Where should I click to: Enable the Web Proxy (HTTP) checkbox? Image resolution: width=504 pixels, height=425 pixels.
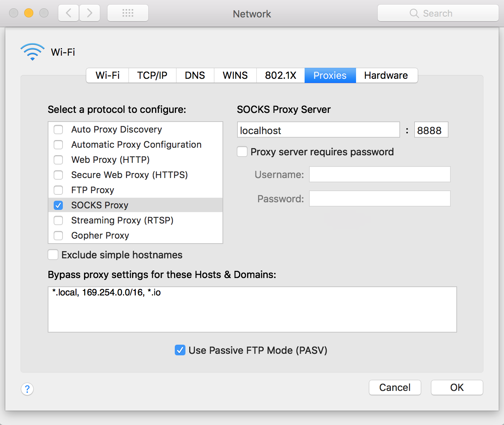(x=58, y=159)
